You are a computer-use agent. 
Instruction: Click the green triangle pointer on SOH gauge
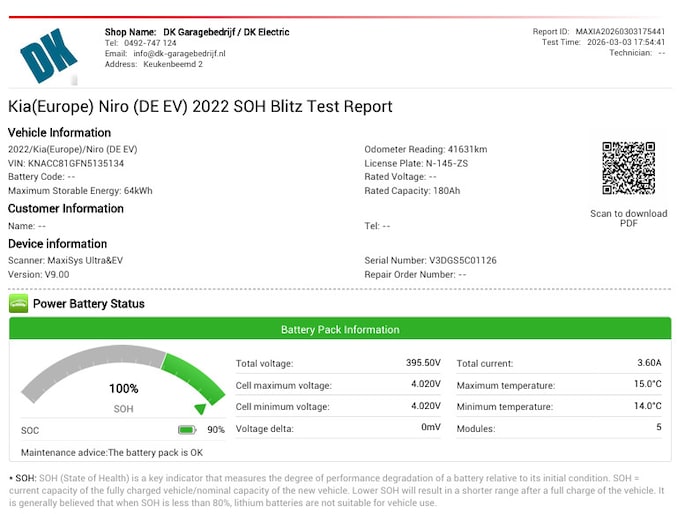pyautogui.click(x=201, y=408)
